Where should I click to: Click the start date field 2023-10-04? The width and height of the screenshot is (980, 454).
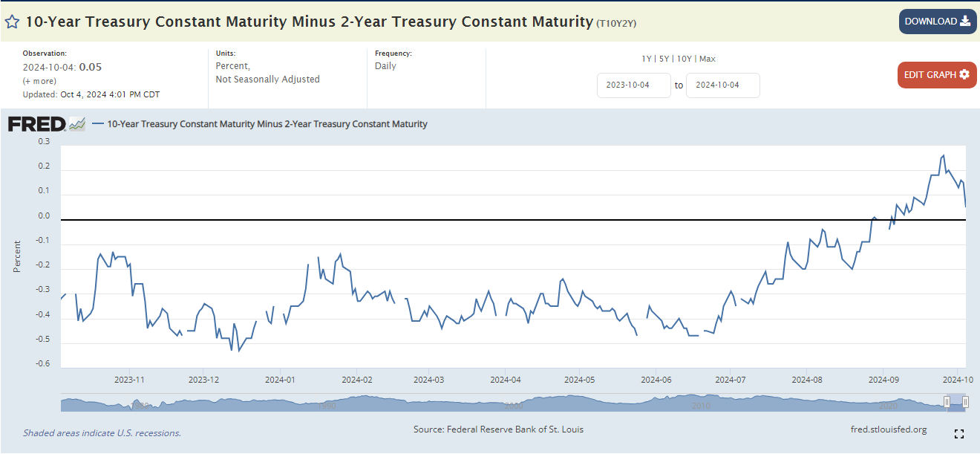[634, 85]
